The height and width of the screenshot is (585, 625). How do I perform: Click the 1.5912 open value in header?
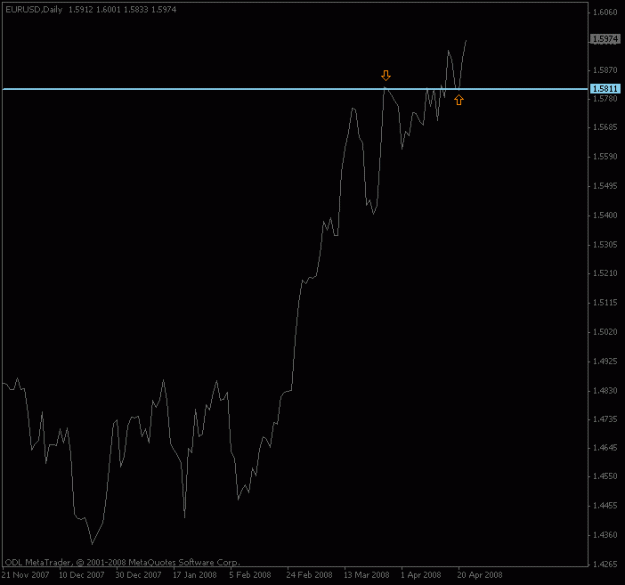(x=81, y=10)
